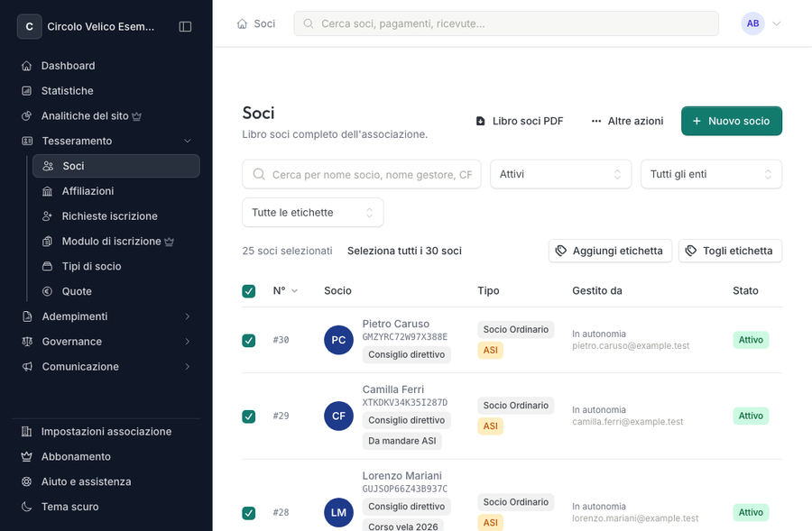This screenshot has height=531, width=812.
Task: Open the Circolo Velico organization logo
Action: tap(30, 26)
